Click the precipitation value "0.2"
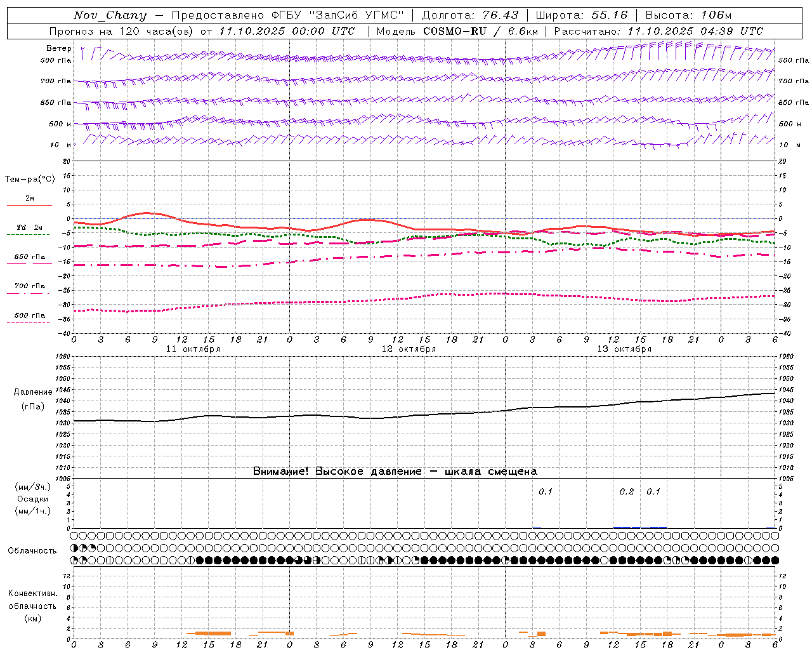The image size is (812, 650). tap(627, 491)
